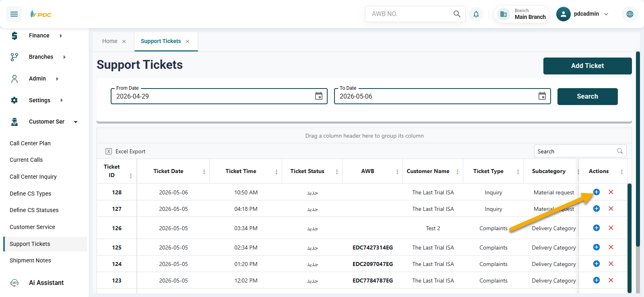Open Ticket Time column menu

tap(277, 172)
